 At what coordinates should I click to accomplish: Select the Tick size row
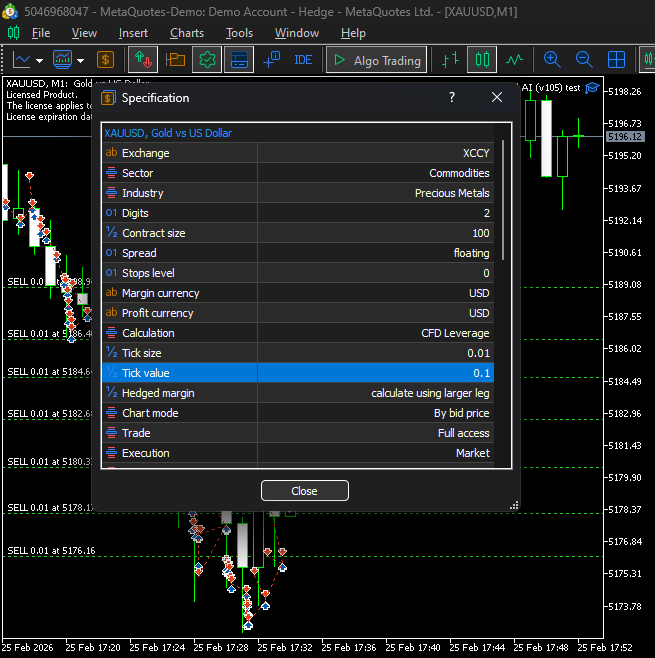click(298, 353)
